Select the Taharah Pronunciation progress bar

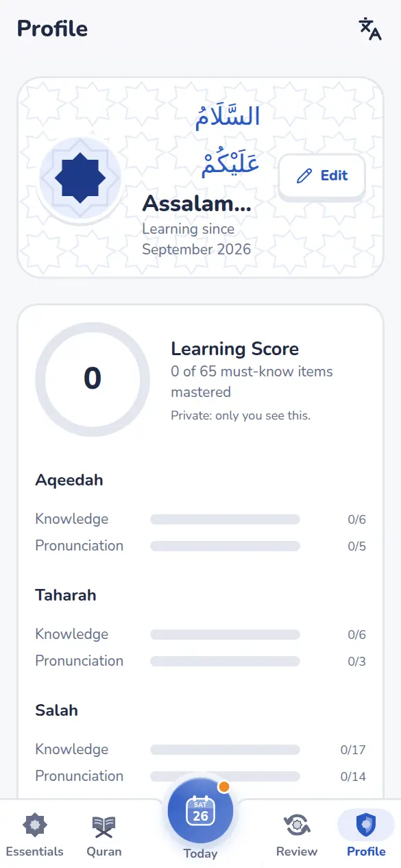[x=225, y=662]
